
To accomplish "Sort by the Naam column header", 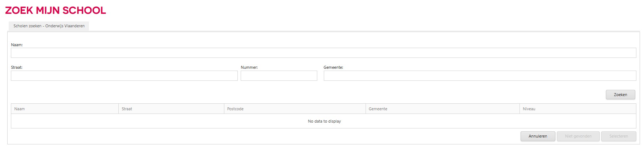I will click(x=65, y=109).
